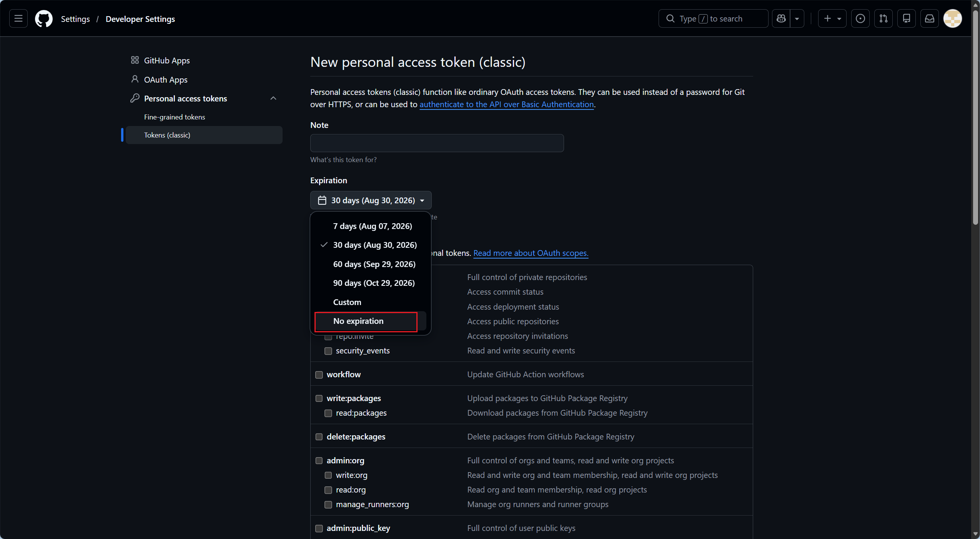Select No expiration option

tap(370, 321)
